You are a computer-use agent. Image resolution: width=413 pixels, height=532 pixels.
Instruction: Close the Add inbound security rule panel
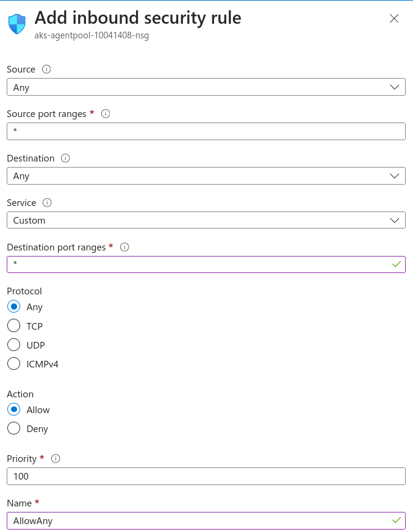click(x=394, y=18)
